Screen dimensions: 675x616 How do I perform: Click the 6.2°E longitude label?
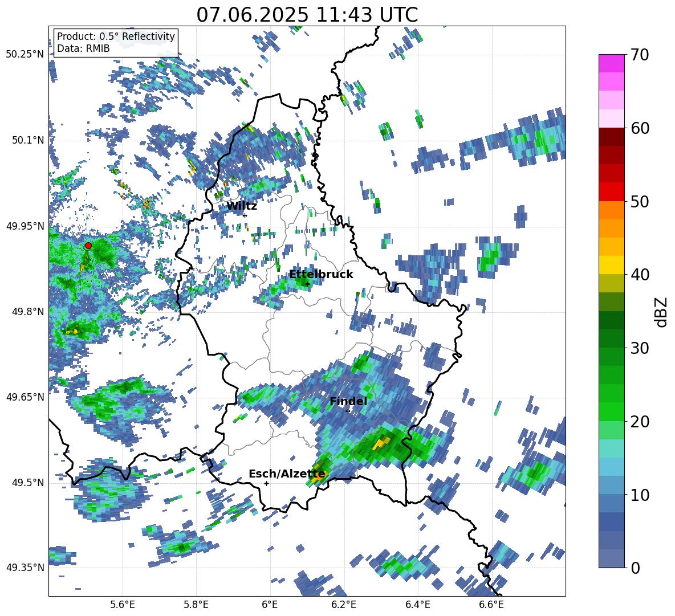344,605
